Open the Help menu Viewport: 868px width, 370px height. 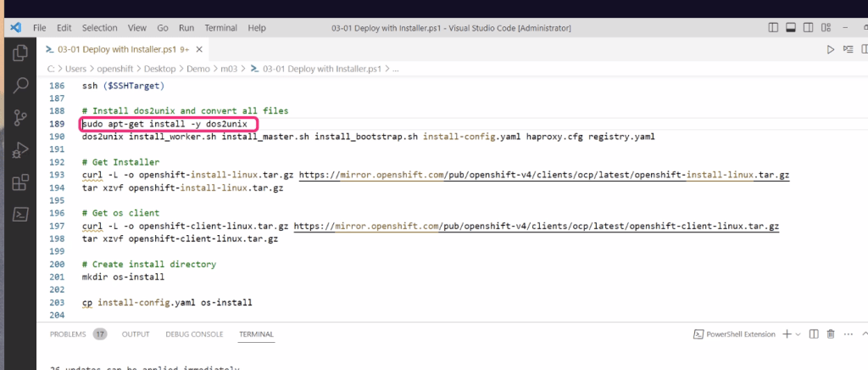coord(257,28)
